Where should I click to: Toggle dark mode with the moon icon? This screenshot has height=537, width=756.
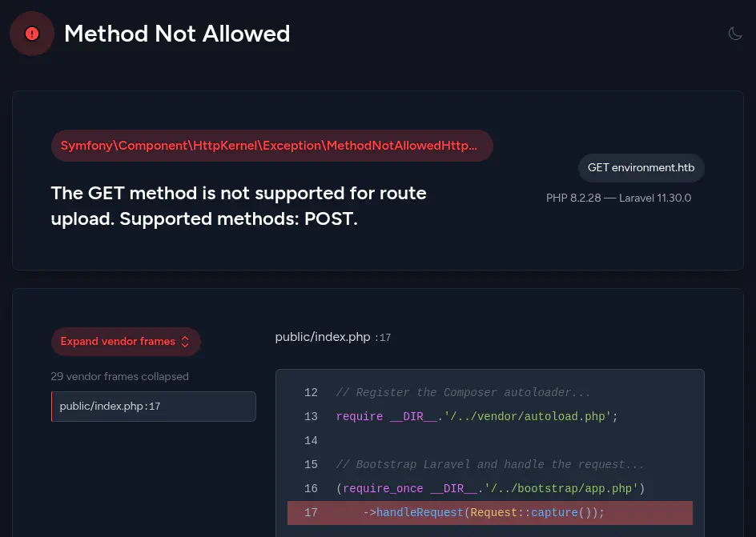click(734, 34)
